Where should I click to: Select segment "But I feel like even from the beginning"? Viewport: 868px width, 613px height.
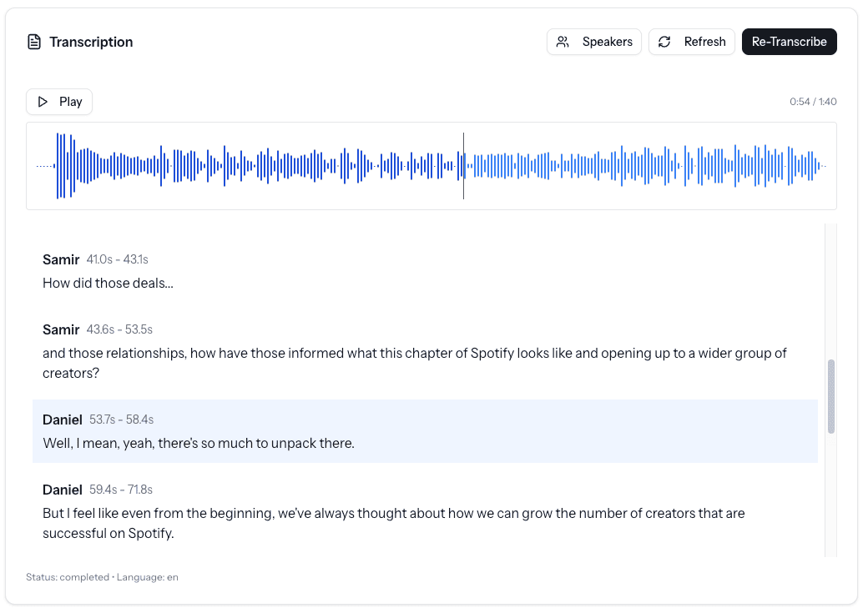click(425, 512)
